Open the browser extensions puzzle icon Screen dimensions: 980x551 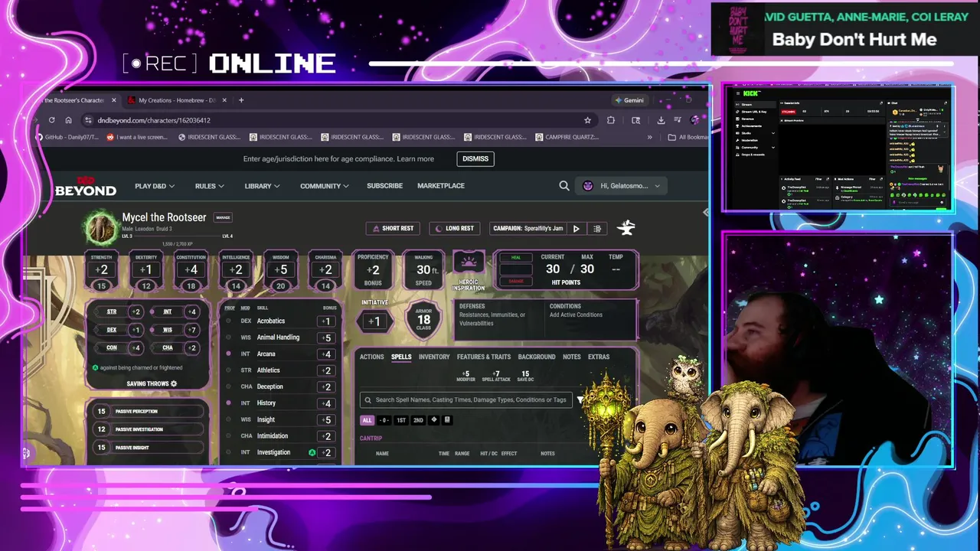(611, 120)
